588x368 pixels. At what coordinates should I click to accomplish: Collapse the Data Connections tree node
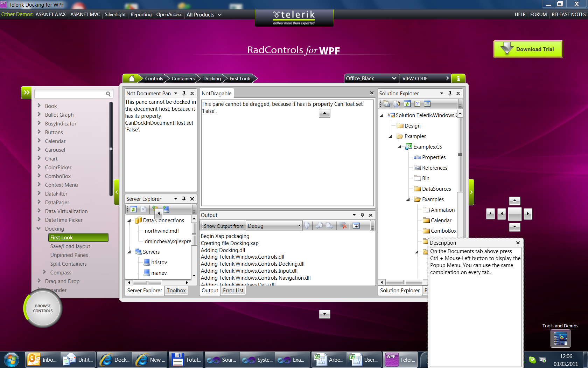click(129, 220)
